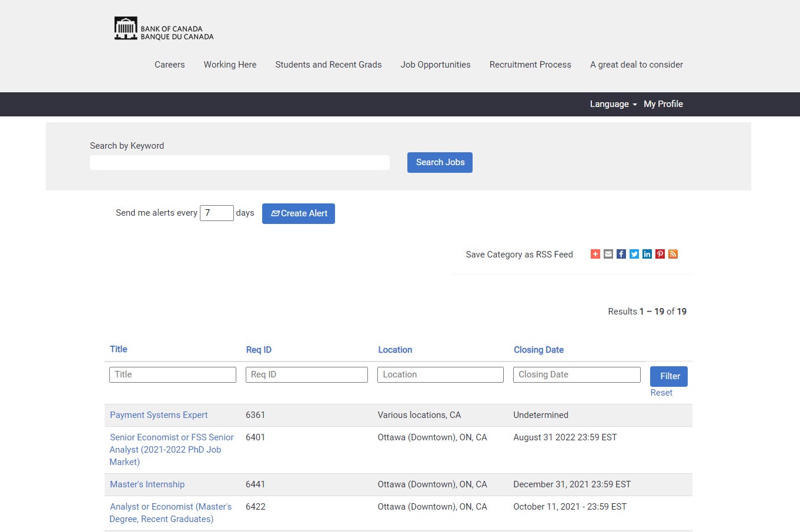Share the job list via the email icon
Image resolution: width=800 pixels, height=532 pixels.
point(608,254)
